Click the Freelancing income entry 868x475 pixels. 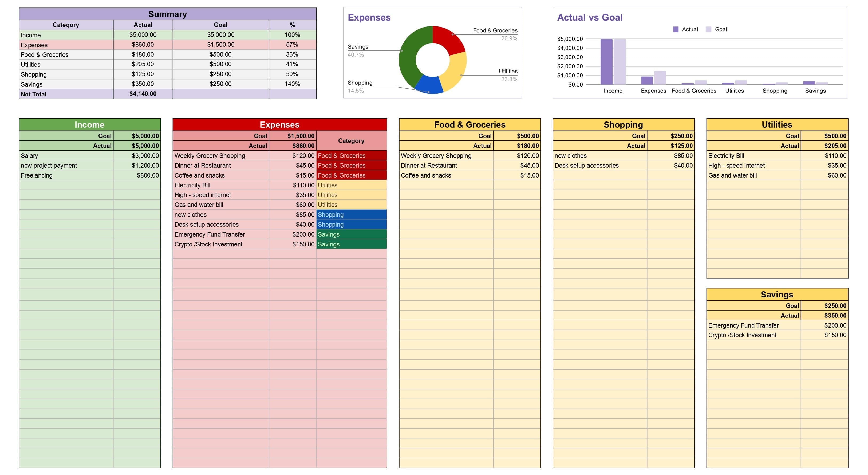[66, 175]
